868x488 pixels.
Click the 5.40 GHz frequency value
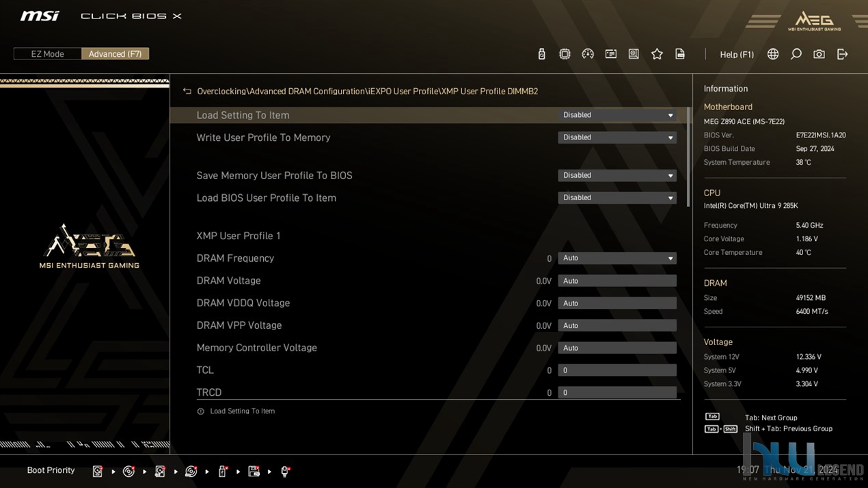(x=809, y=226)
